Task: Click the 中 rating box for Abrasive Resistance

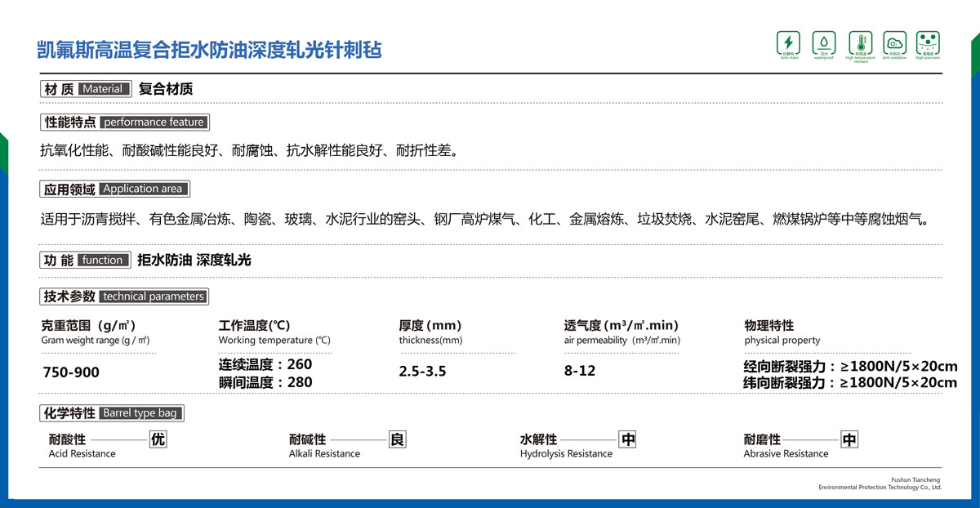Action: [x=849, y=440]
